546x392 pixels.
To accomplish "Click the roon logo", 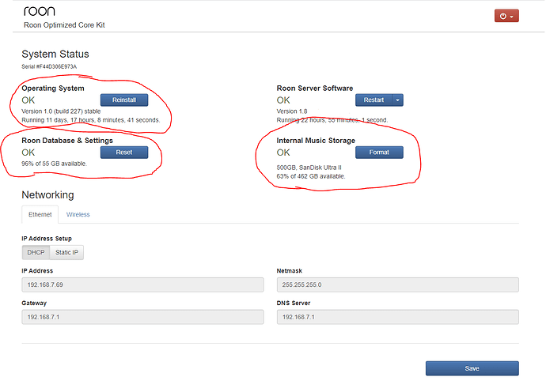I will 40,11.
